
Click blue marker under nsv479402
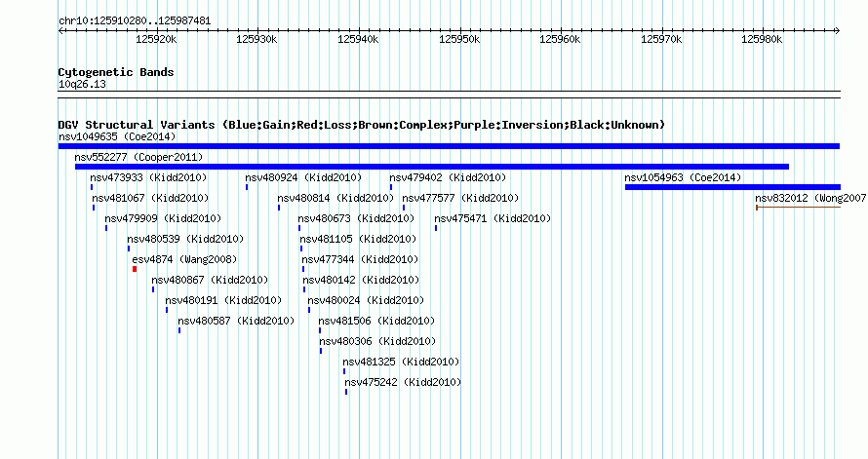pyautogui.click(x=391, y=187)
